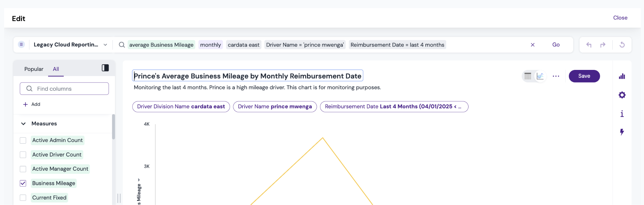Reset the search with the circular arrow icon
Image resolution: width=644 pixels, height=205 pixels.
pos(622,45)
